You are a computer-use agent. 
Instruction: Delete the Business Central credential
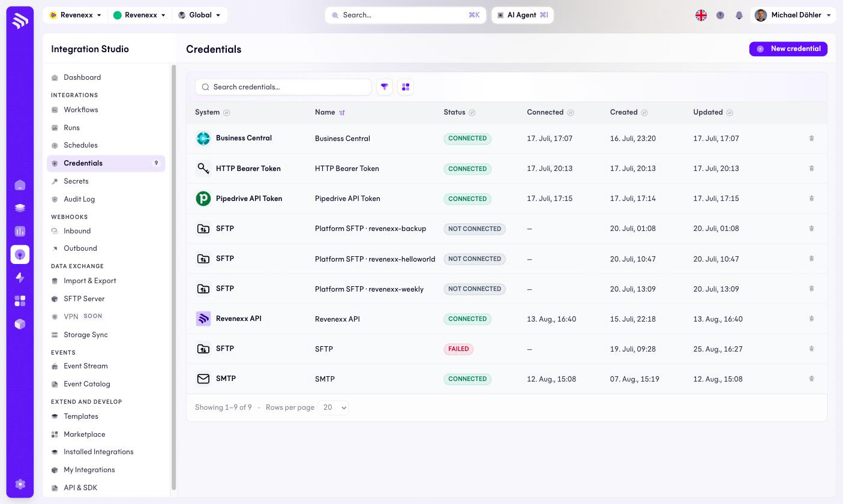click(x=811, y=139)
